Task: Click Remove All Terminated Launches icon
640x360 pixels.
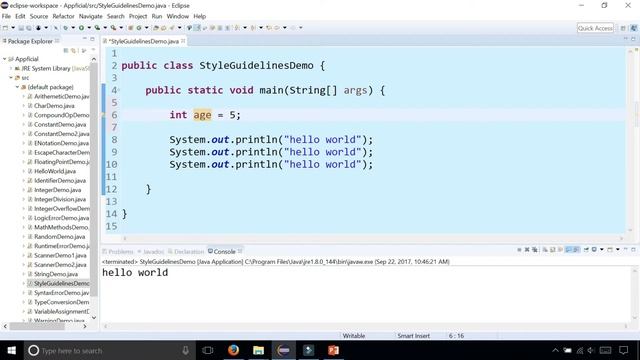Action: [x=534, y=250]
